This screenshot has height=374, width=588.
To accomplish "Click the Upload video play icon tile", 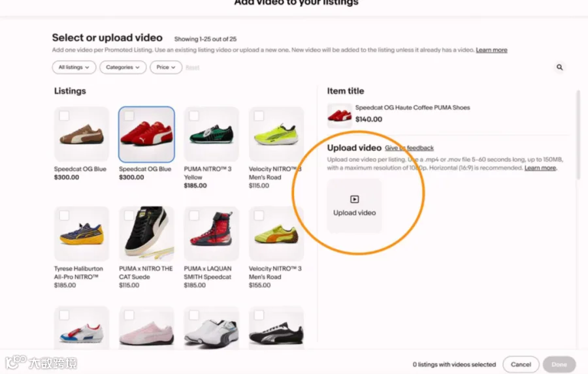I will click(x=354, y=206).
